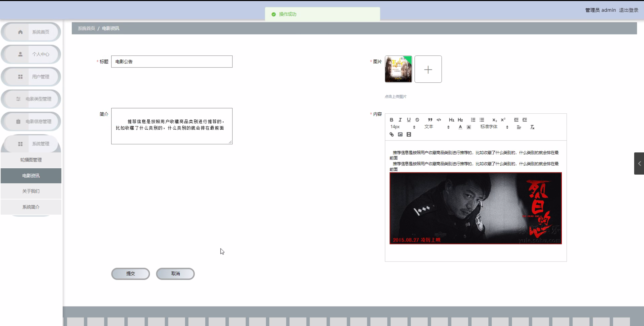Insert a code block
This screenshot has width=644, height=326.
click(x=439, y=120)
